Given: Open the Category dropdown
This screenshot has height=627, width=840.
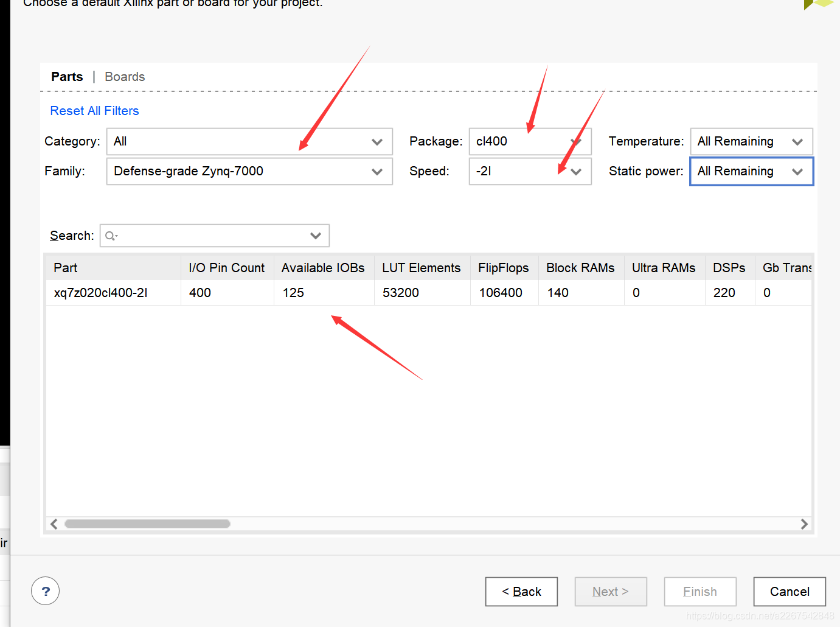Looking at the screenshot, I should (249, 141).
